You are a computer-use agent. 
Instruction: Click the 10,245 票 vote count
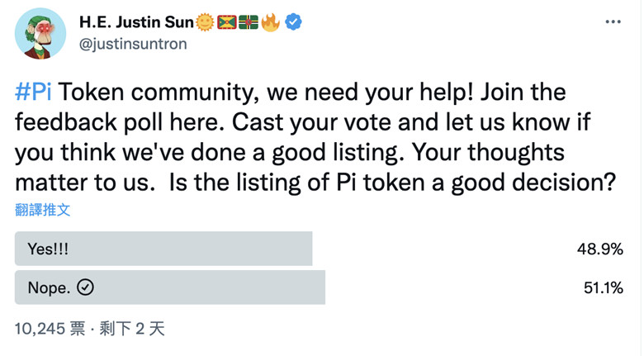click(x=50, y=329)
